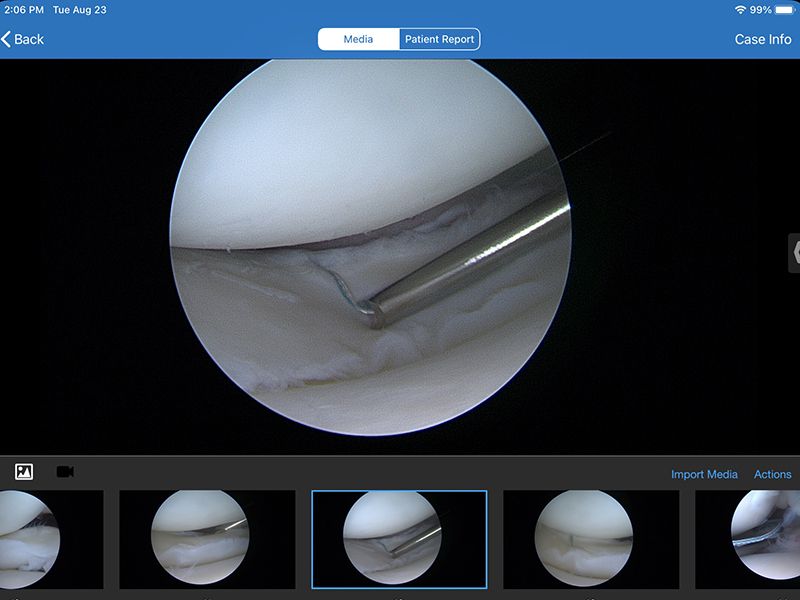Show photos with the image filter icon
This screenshot has height=600, width=800.
point(24,472)
